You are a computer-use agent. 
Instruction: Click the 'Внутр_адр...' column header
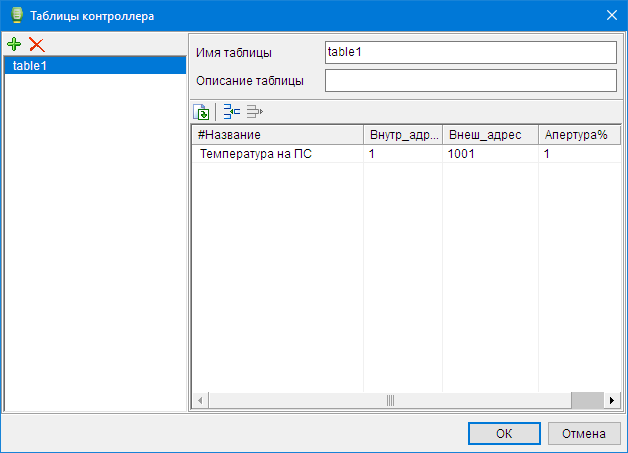coord(402,135)
